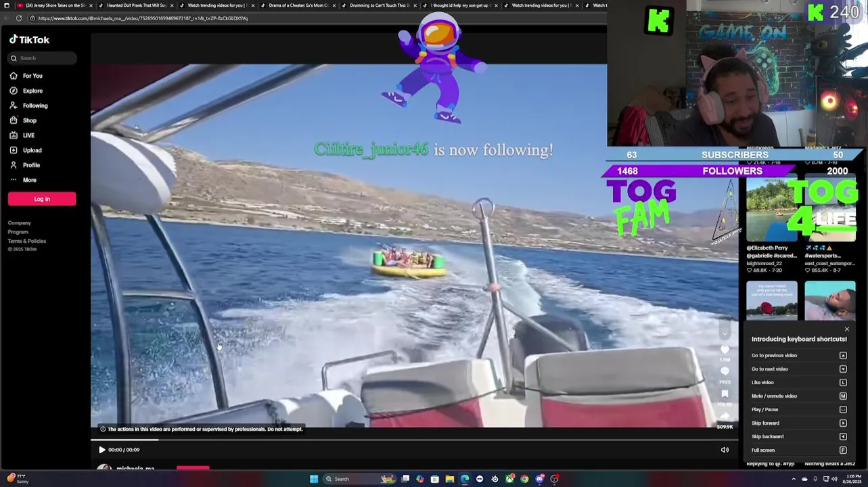
Task: Open Profile from the sidebar
Action: click(x=25, y=165)
